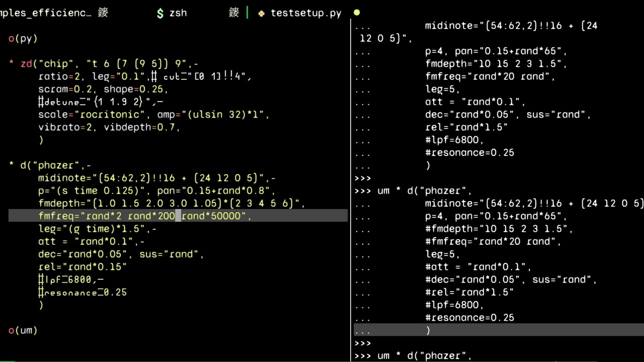Click the scram=0.2, shape=0.25 line
644x362 pixels.
coord(103,89)
